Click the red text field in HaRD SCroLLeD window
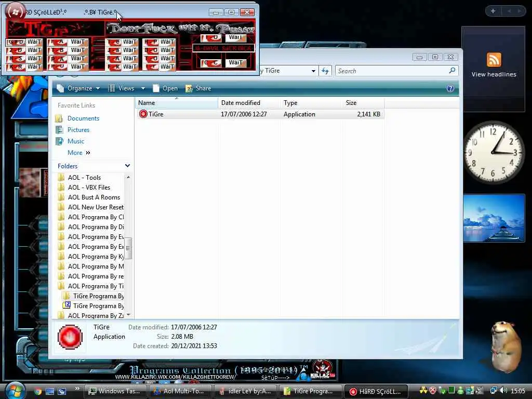The width and height of the screenshot is (532, 399). (x=223, y=48)
